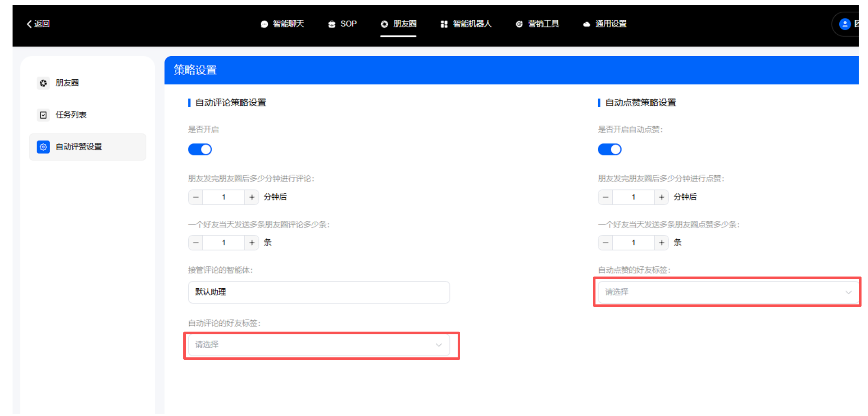The image size is (868, 416).
Task: Increase daily like count with plus button
Action: coord(661,243)
